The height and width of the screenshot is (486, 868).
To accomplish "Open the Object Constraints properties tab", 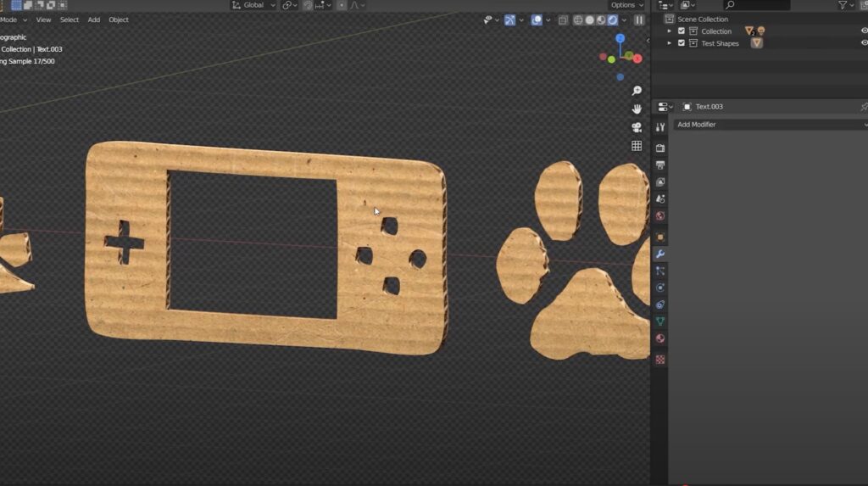I will [x=659, y=304].
